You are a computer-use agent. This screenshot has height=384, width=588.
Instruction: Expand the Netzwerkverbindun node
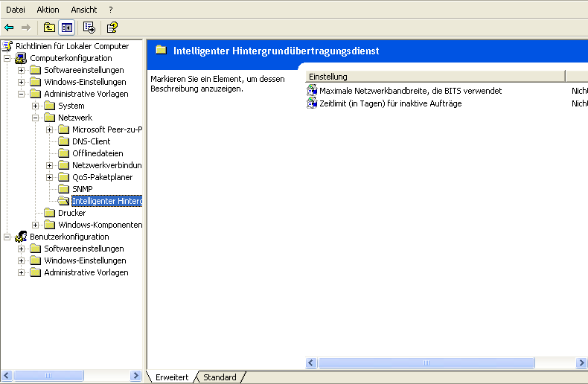tap(50, 165)
